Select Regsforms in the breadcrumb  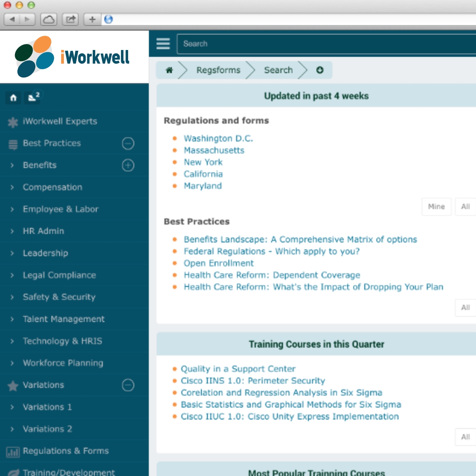point(219,70)
